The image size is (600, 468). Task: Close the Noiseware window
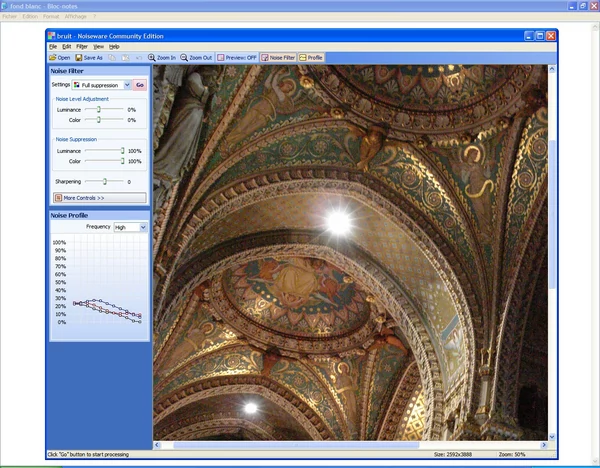click(x=551, y=36)
